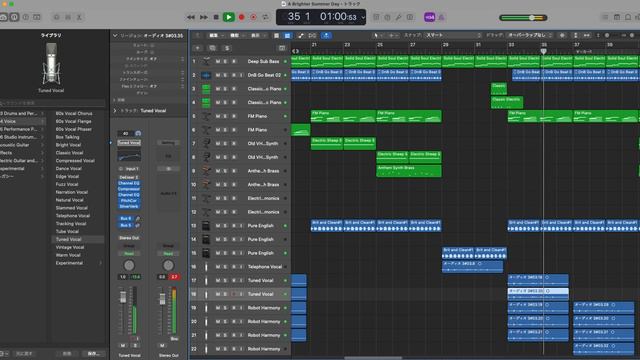Click the Add Track plus button
640x360 pixels.
(198, 48)
